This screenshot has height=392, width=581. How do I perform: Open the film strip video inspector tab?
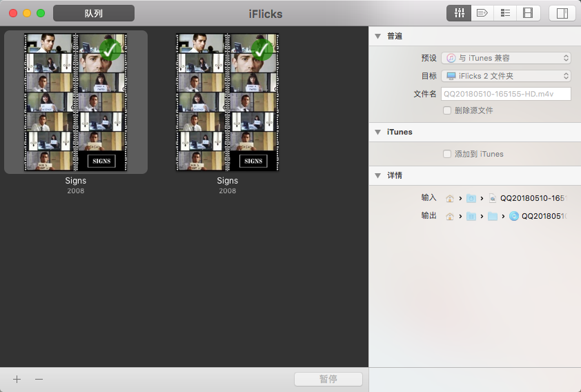coord(528,13)
